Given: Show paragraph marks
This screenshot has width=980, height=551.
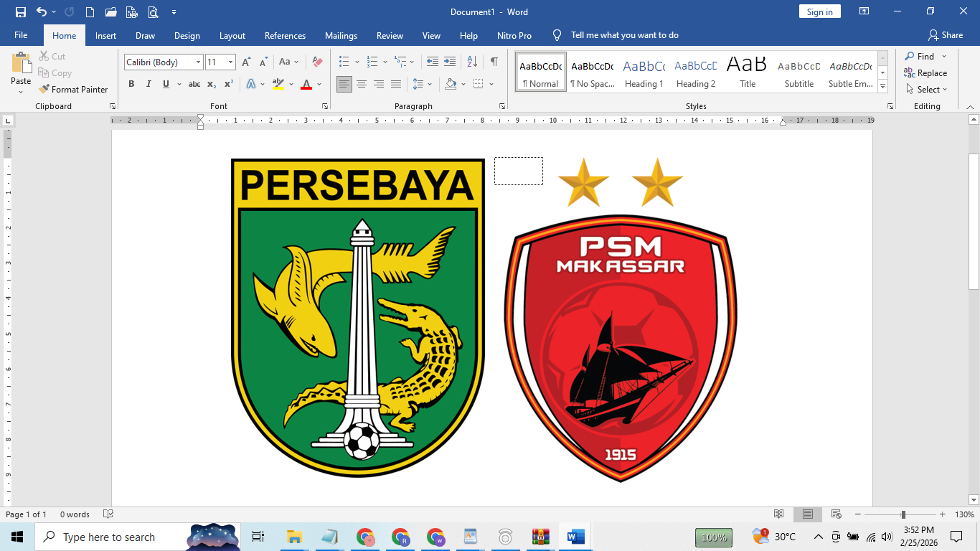Looking at the screenshot, I should 493,62.
